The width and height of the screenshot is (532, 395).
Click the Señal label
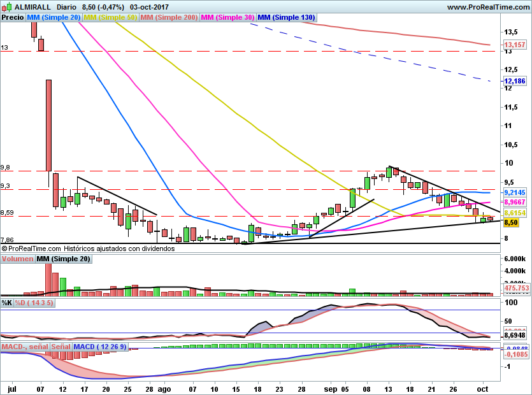click(61, 347)
